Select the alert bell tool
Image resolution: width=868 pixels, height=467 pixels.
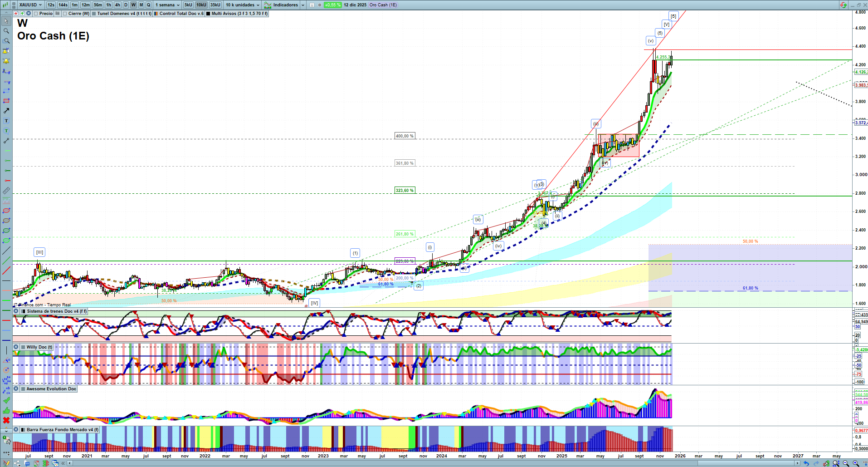pos(6,61)
